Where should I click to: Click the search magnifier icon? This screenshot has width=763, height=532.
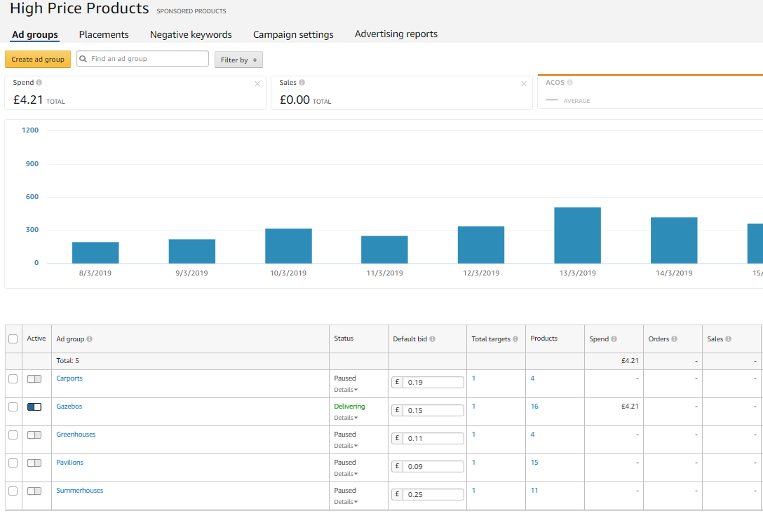pyautogui.click(x=83, y=59)
